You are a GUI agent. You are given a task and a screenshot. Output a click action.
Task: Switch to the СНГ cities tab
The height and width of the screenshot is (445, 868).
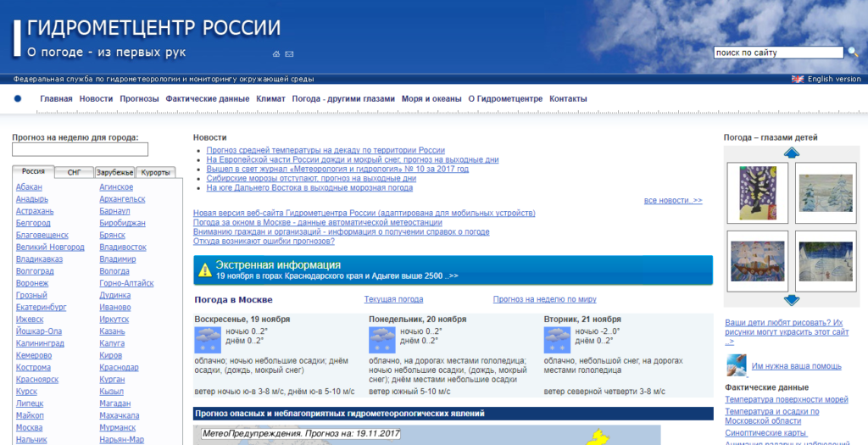click(x=75, y=172)
